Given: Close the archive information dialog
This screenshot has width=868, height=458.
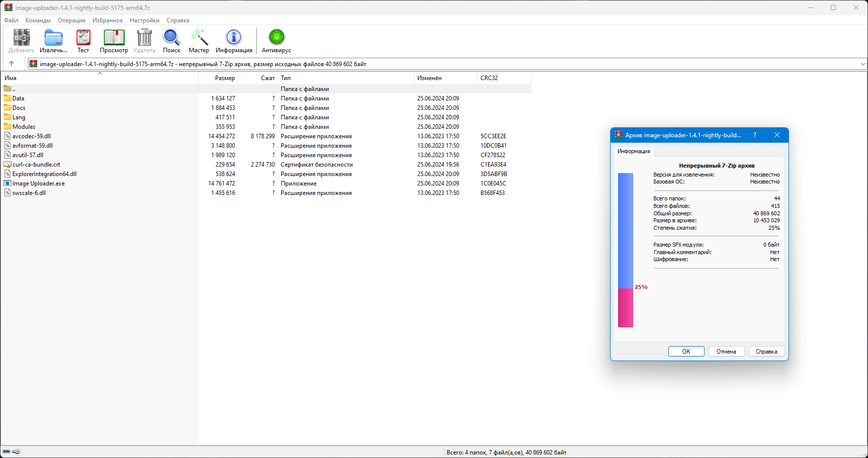Looking at the screenshot, I should [777, 135].
